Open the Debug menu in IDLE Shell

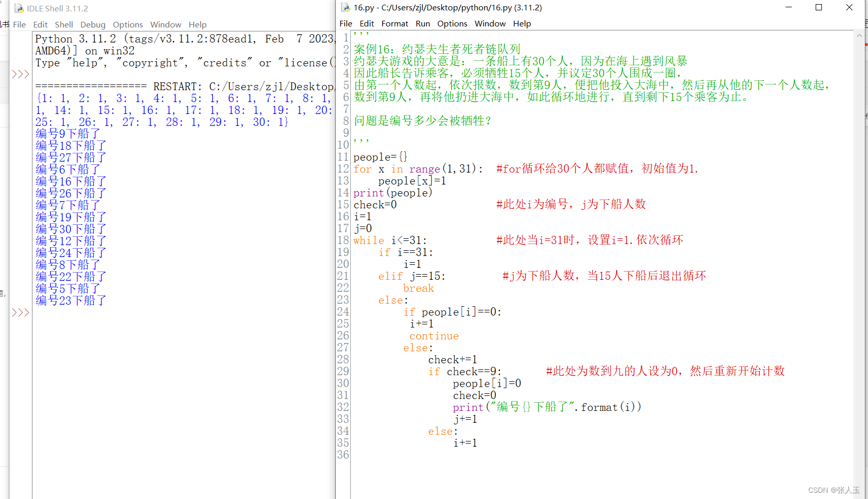pos(93,24)
